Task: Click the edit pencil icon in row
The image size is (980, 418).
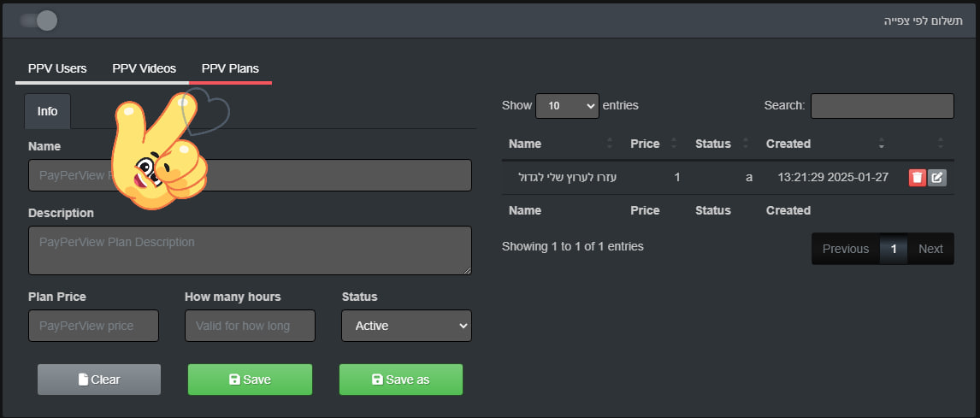Action: pyautogui.click(x=937, y=178)
